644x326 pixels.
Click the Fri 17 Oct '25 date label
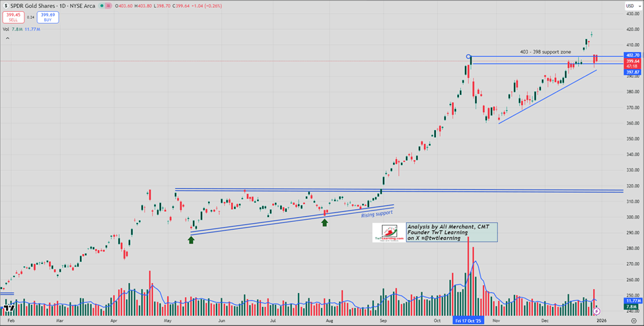point(468,319)
